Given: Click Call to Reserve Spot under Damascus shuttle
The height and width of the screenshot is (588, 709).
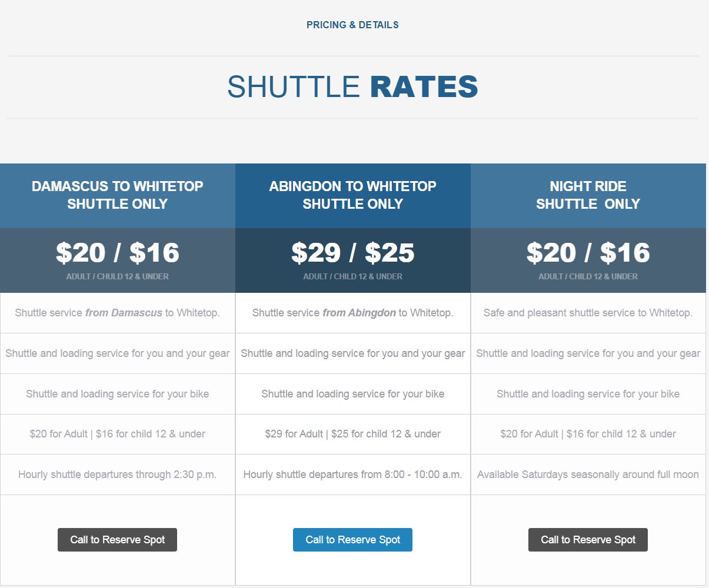Looking at the screenshot, I should coord(117,540).
